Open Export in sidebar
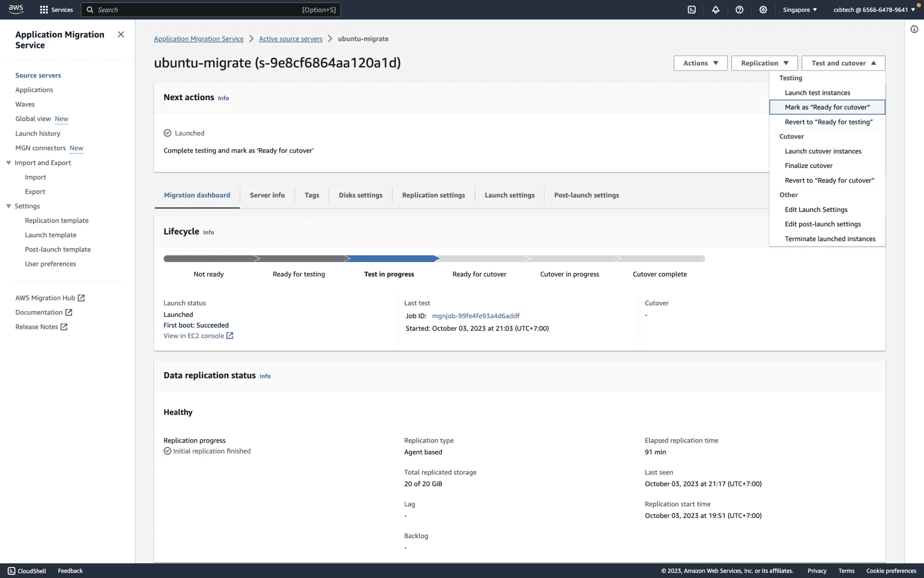This screenshot has width=924, height=578. (x=35, y=192)
